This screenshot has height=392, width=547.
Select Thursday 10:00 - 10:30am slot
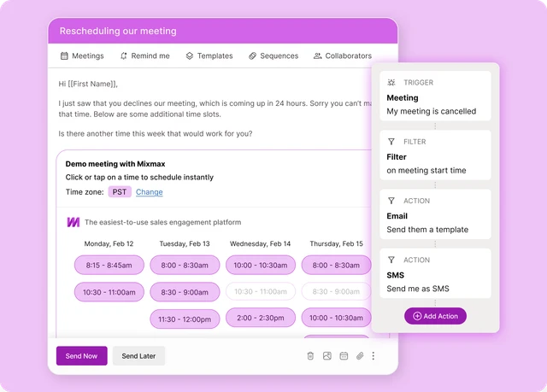pyautogui.click(x=336, y=318)
